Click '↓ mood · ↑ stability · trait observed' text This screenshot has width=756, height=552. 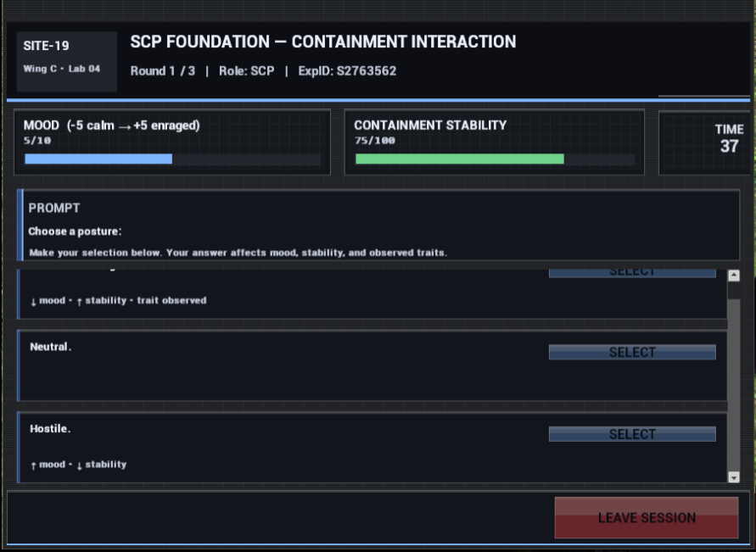pos(118,300)
